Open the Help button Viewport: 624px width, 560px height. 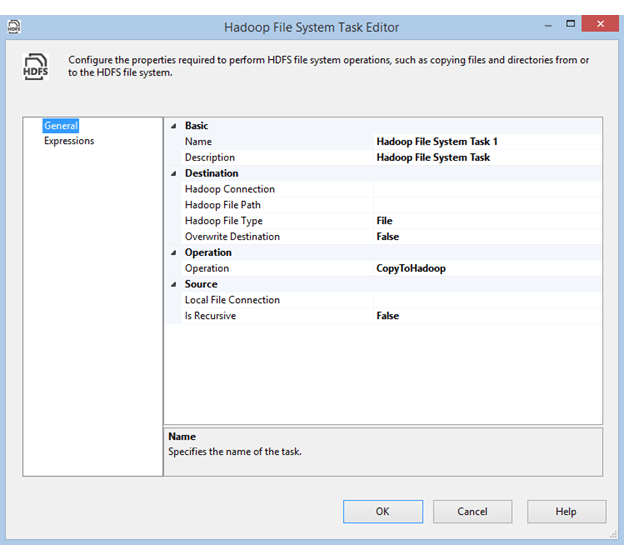tap(566, 512)
